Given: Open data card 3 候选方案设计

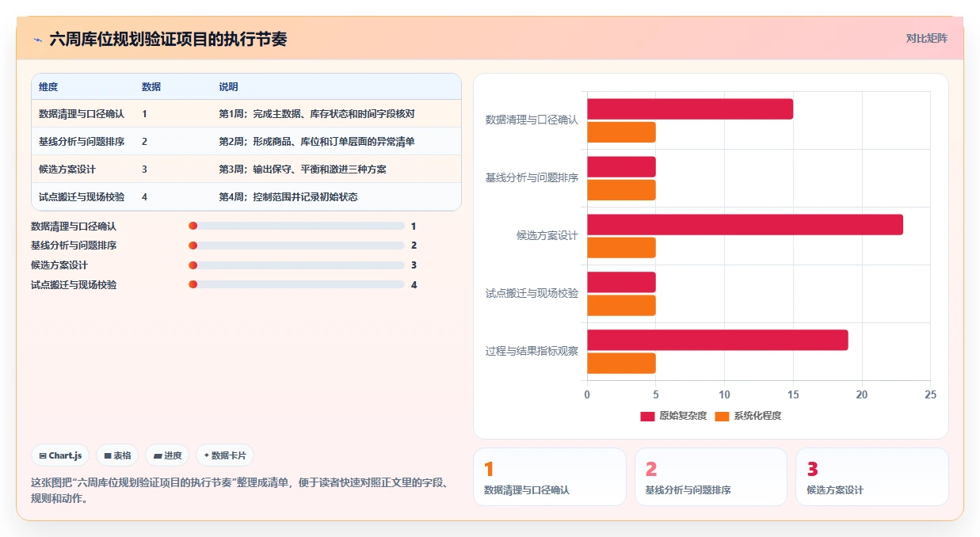Looking at the screenshot, I should (x=871, y=477).
